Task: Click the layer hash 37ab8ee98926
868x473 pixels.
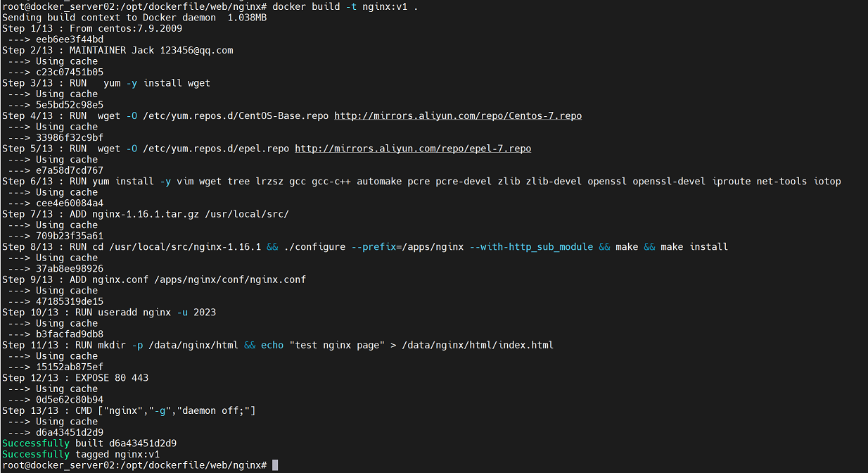Action: click(x=70, y=268)
